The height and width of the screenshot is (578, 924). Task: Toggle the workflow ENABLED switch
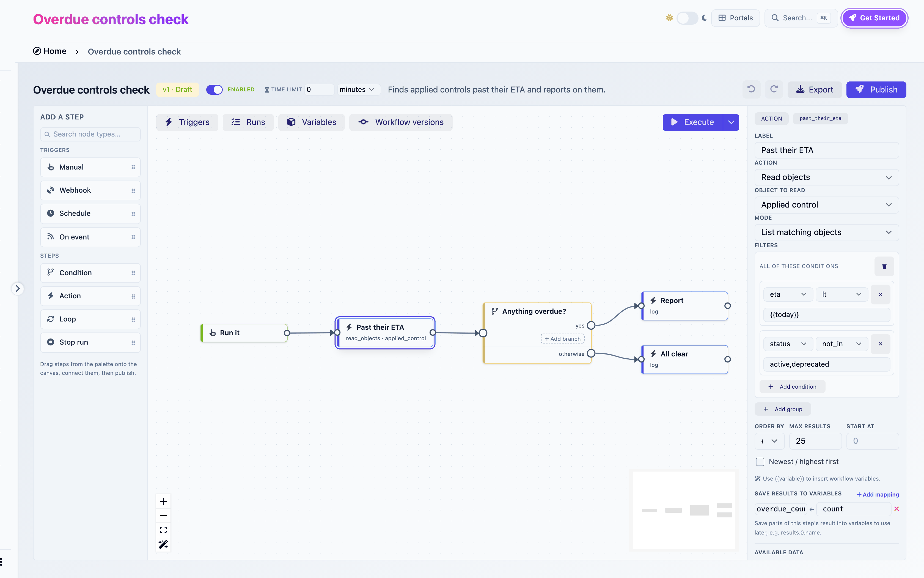[214, 89]
